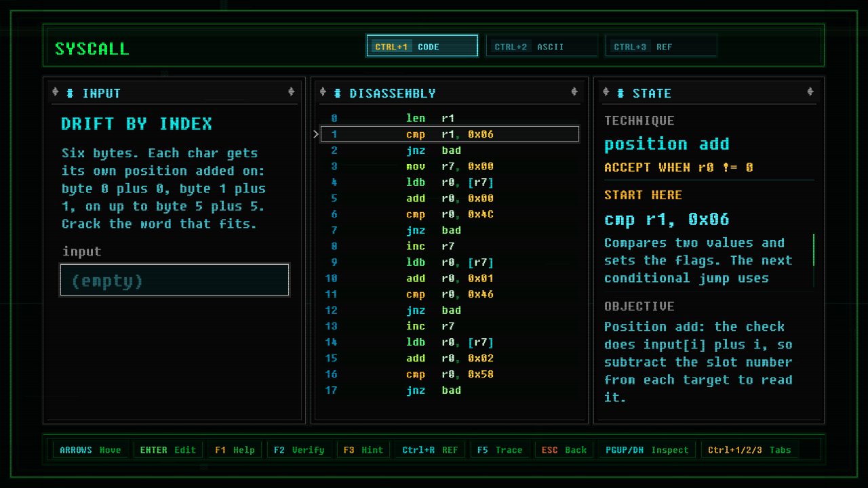The image size is (868, 488).
Task: Focus the empty input field
Action: coord(175,280)
